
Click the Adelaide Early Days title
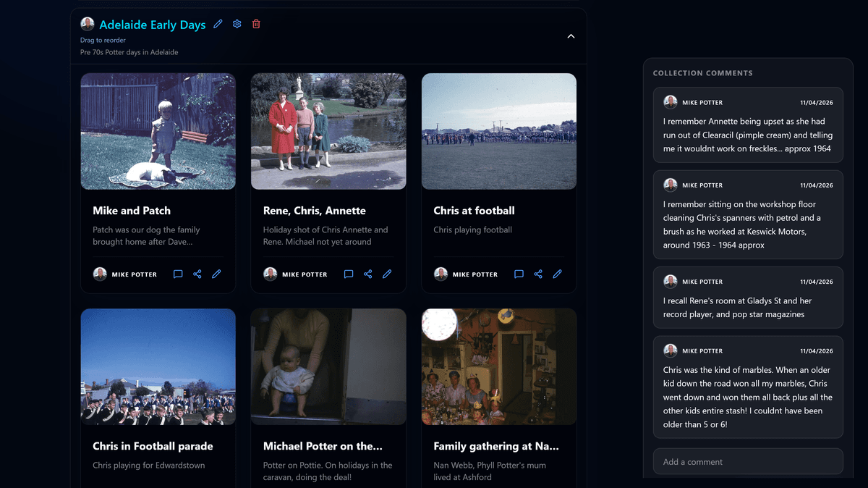pos(153,25)
